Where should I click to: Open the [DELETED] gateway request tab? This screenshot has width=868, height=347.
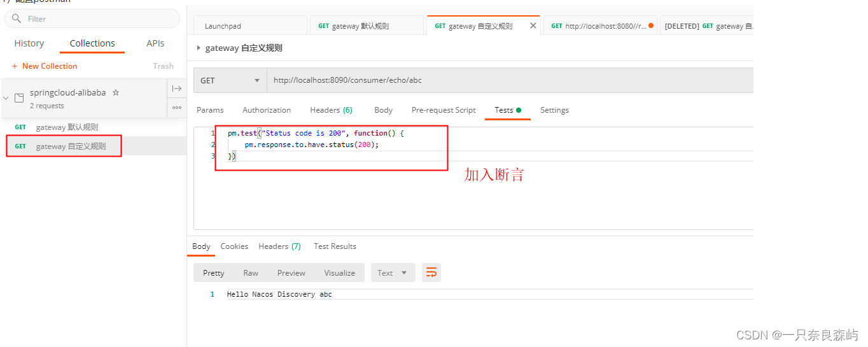(706, 26)
